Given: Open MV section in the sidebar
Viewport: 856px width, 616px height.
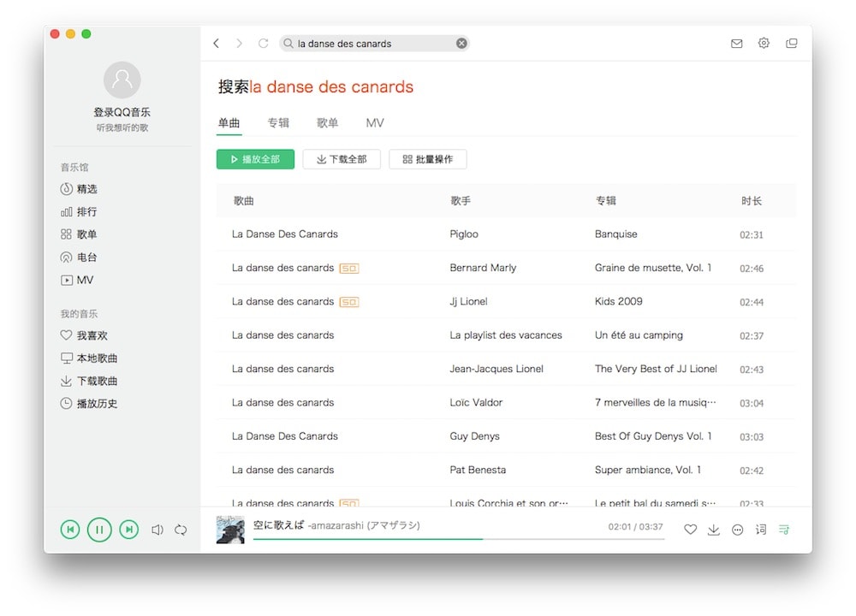Looking at the screenshot, I should (77, 280).
